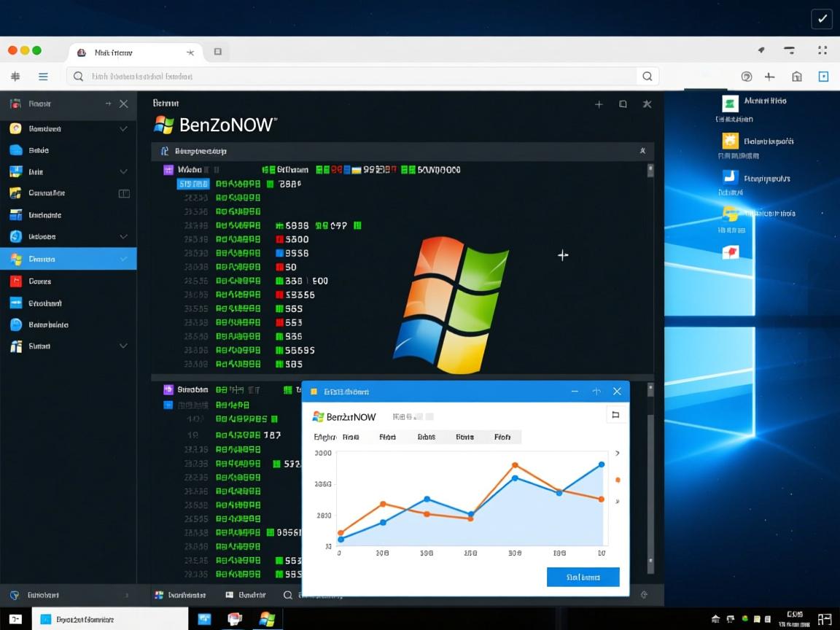Click the flag icon button in chart dialog
840x630 pixels.
pyautogui.click(x=615, y=415)
